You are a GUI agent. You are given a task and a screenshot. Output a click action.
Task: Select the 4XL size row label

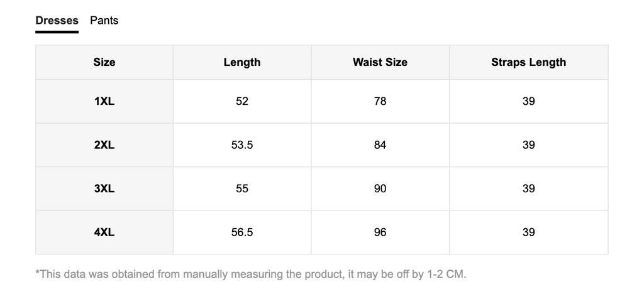[104, 232]
